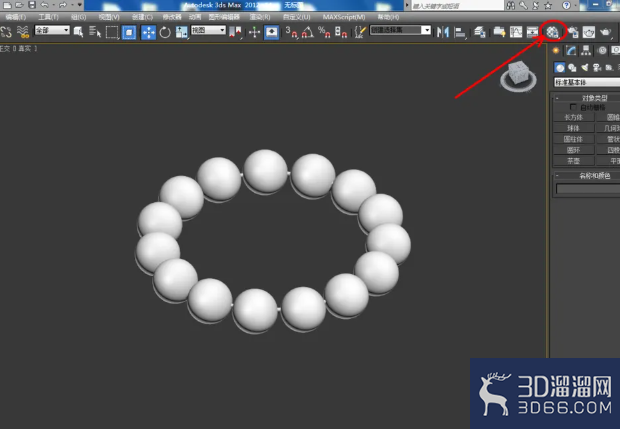Toggle the 3D Snaps icon
Screen dimensions: 620x429
[x=291, y=32]
